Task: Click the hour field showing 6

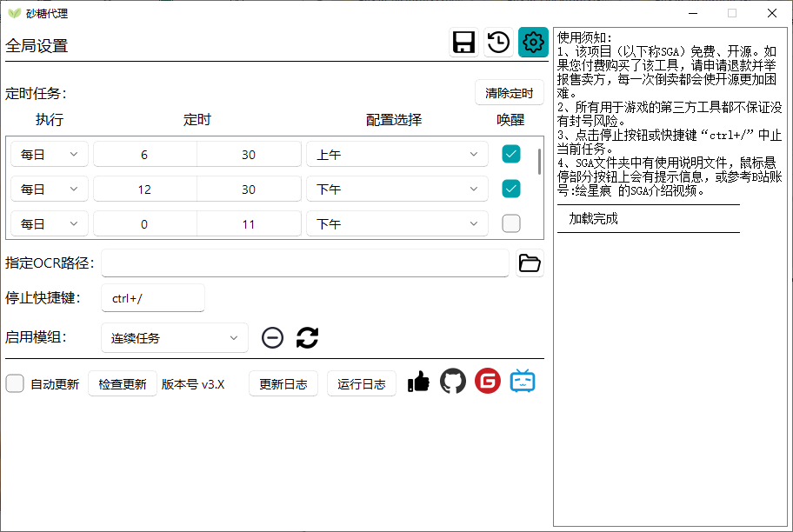Action: [x=144, y=154]
